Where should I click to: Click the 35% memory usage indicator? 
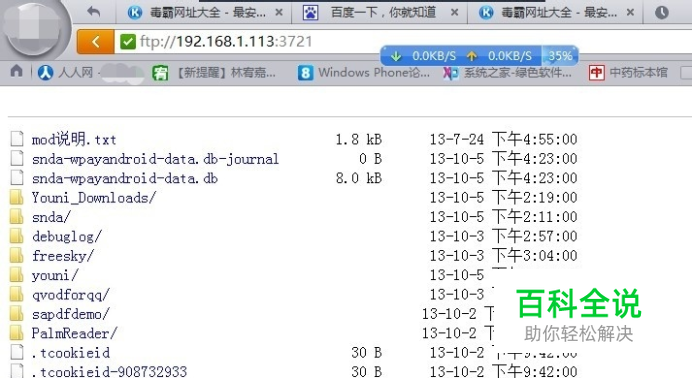(x=560, y=56)
